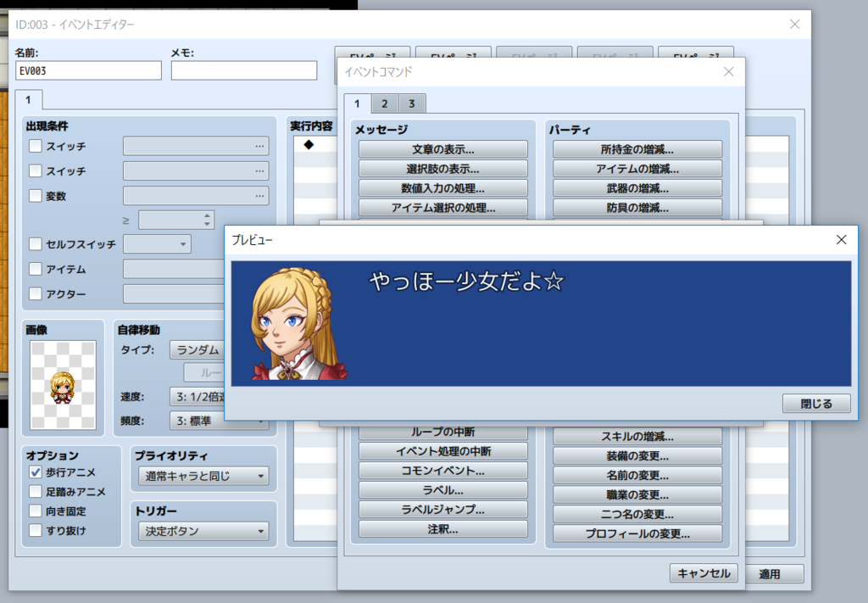
Task: Click the 名前 input field EV003
Action: (88, 71)
